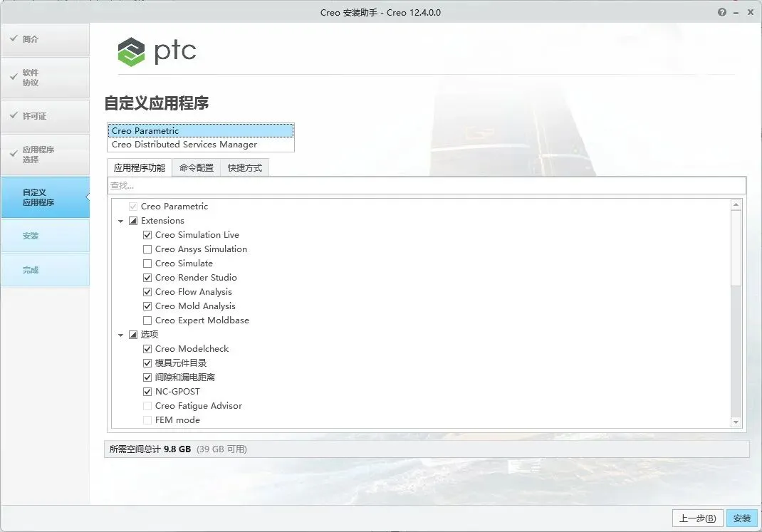Toggle the Creo Modelcheck checkbox

point(147,349)
